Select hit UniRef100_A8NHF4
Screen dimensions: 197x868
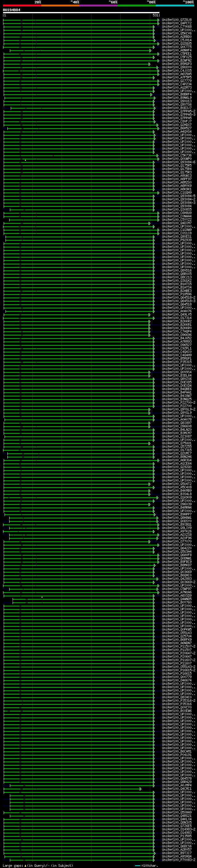click(x=177, y=50)
